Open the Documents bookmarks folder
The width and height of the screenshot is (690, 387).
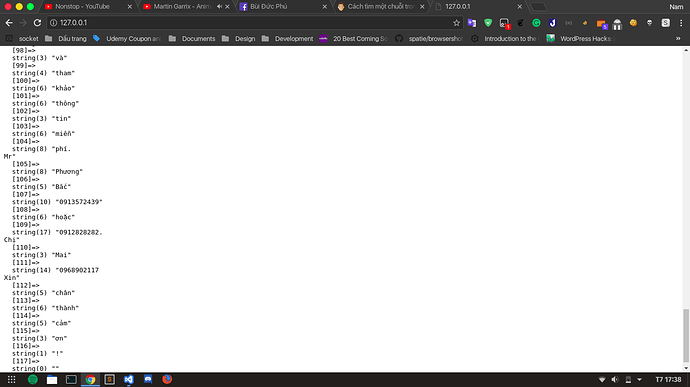coord(192,39)
